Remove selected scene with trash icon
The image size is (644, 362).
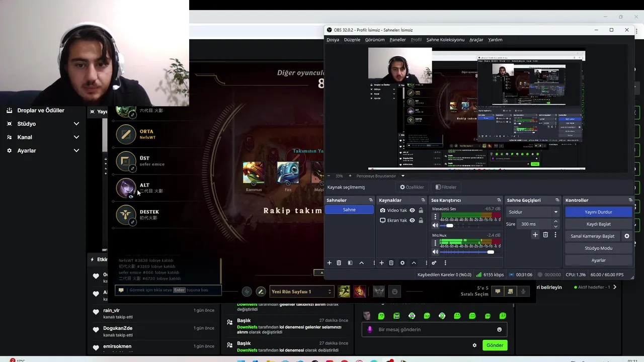[x=339, y=263]
